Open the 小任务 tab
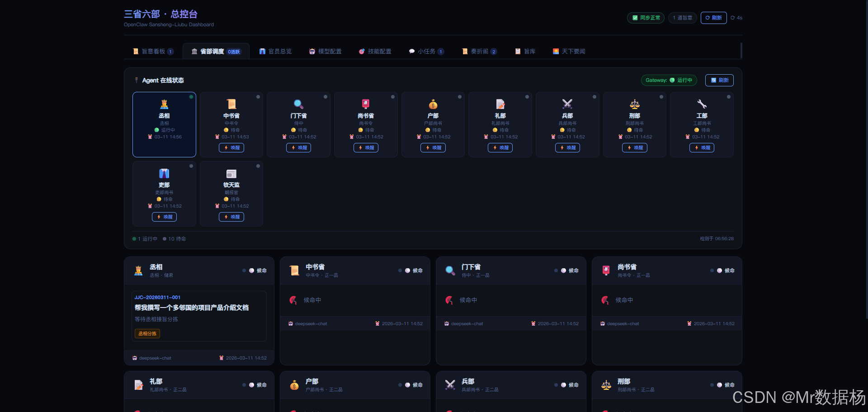The height and width of the screenshot is (412, 868). [x=426, y=52]
